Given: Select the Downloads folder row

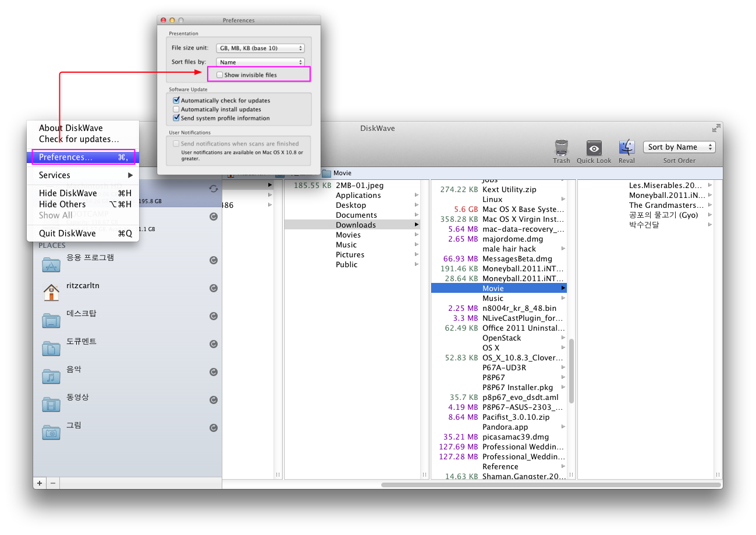Looking at the screenshot, I should coord(353,225).
